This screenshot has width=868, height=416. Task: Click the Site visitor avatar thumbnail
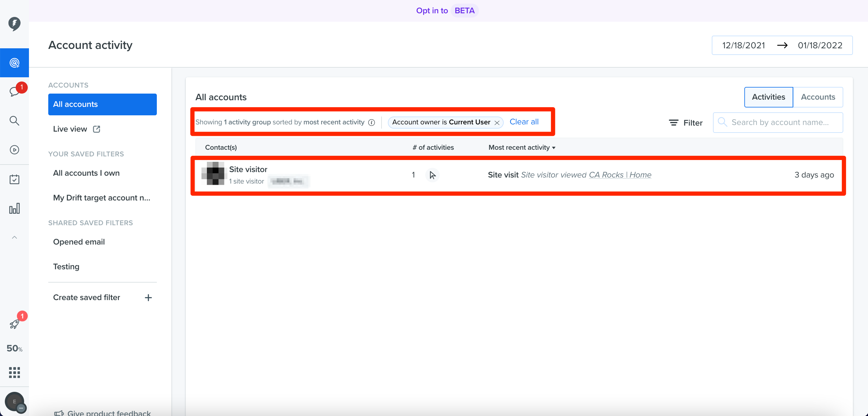[213, 173]
